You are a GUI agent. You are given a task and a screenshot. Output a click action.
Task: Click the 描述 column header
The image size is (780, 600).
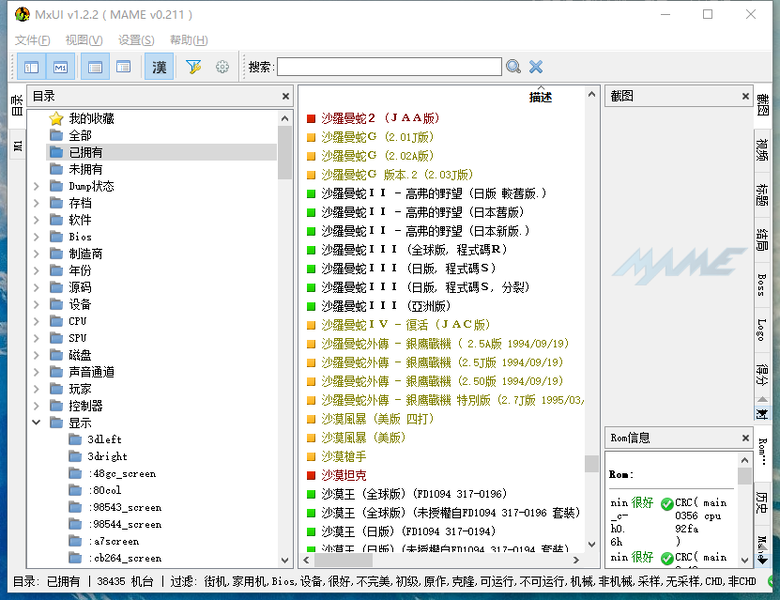click(x=541, y=97)
